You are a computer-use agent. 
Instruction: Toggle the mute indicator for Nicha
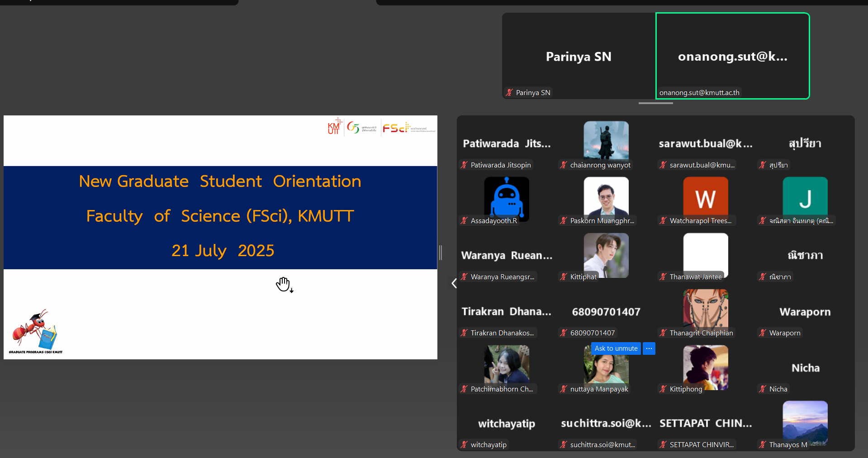click(x=763, y=389)
